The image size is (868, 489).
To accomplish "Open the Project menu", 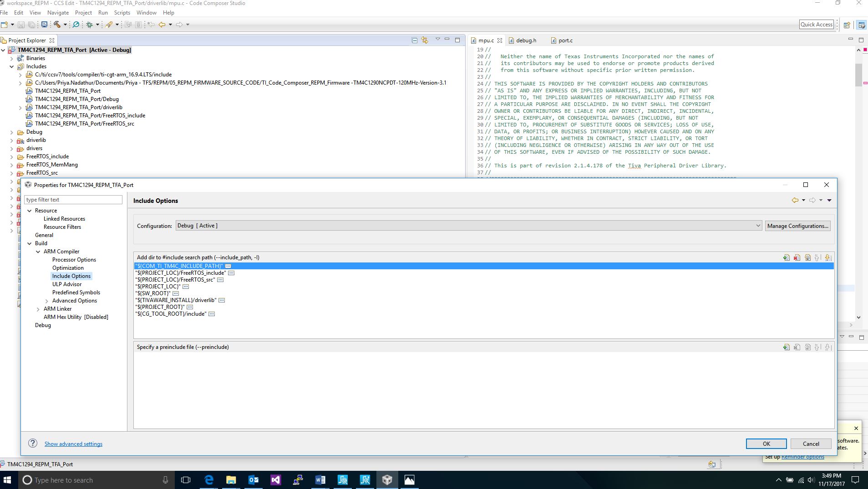I will pos(83,13).
